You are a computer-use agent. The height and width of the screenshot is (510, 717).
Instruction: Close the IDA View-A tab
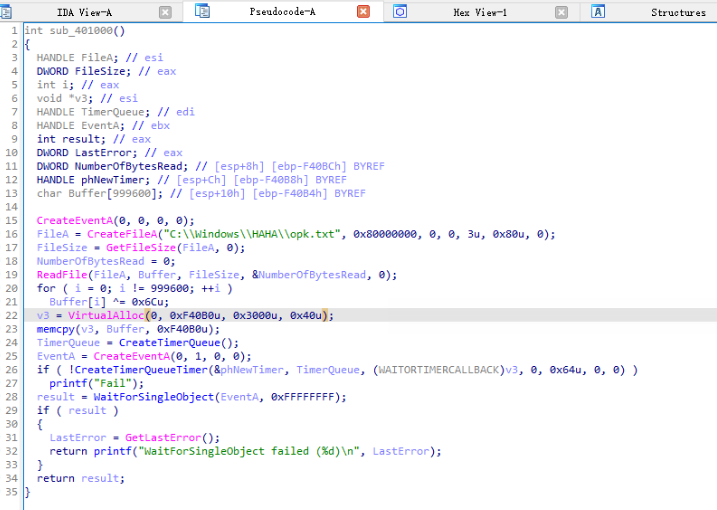(x=165, y=12)
